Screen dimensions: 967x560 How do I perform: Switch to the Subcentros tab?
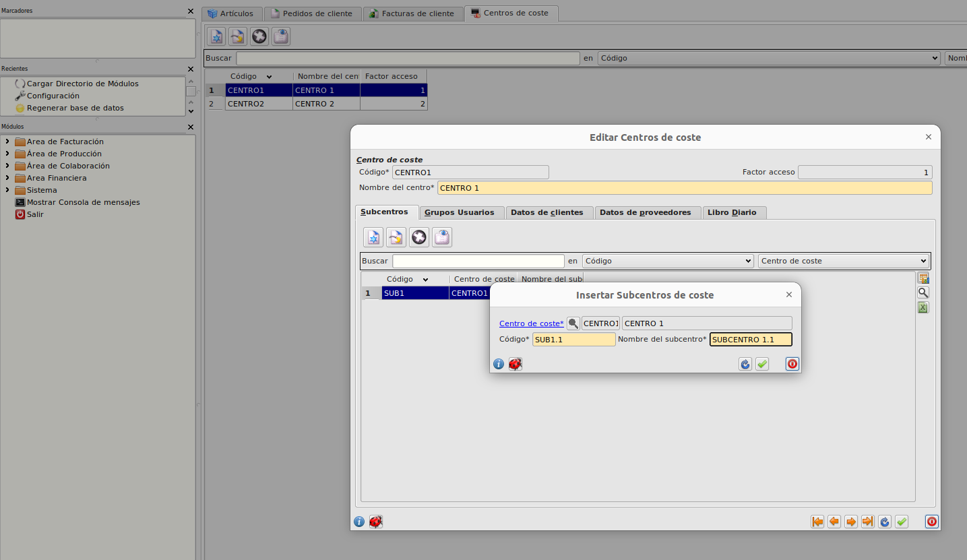pyautogui.click(x=387, y=212)
